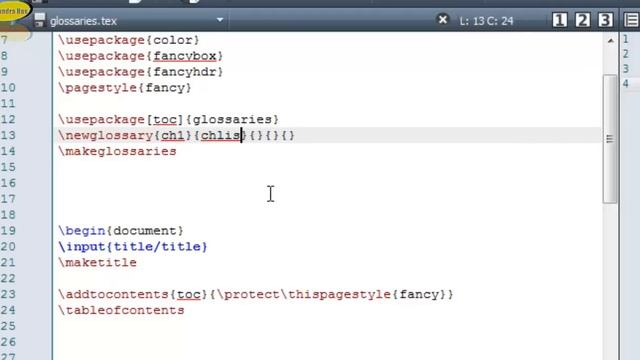
Task: Click line number 19 in the gutter
Action: 8,231
